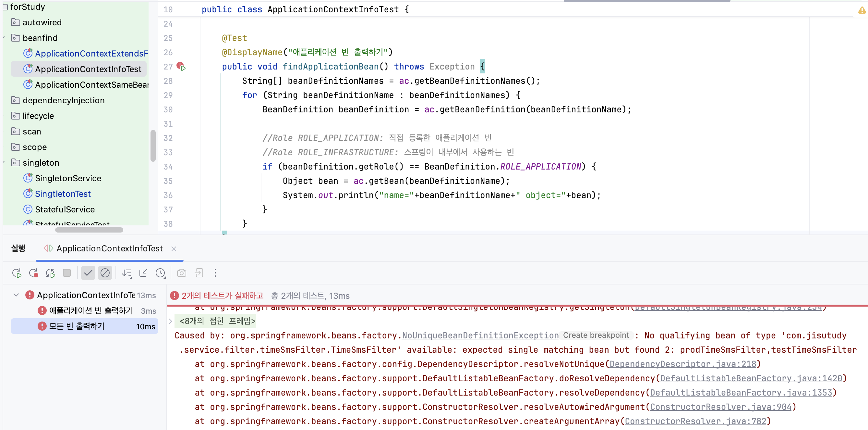The height and width of the screenshot is (430, 868).
Task: Click project tree horizontal scrollbar
Action: pos(89,230)
